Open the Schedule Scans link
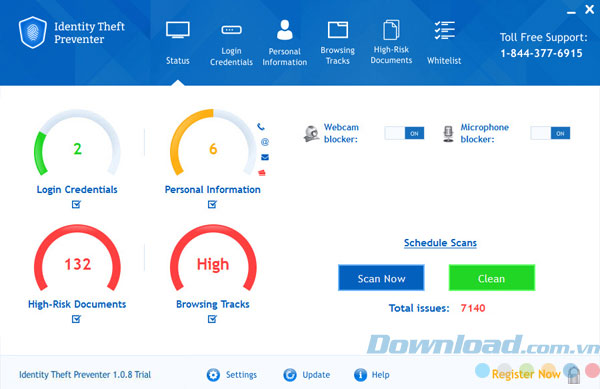 pos(440,243)
